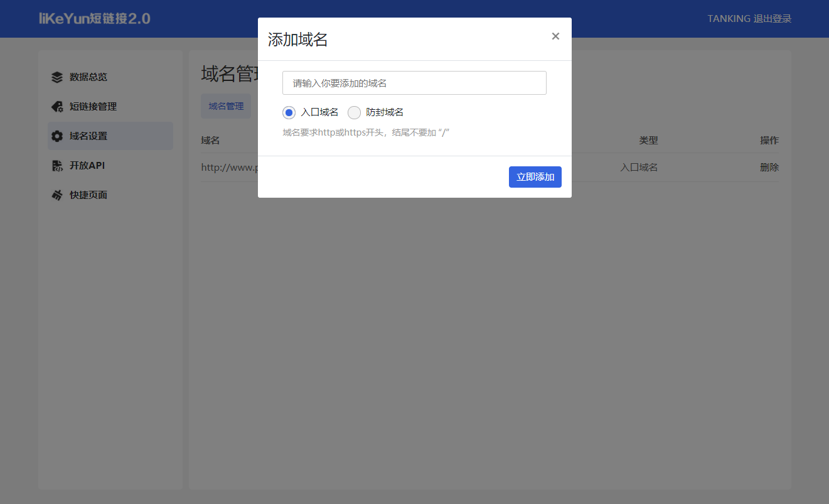
Task: Click the 域名管理 tab button
Action: click(x=226, y=107)
